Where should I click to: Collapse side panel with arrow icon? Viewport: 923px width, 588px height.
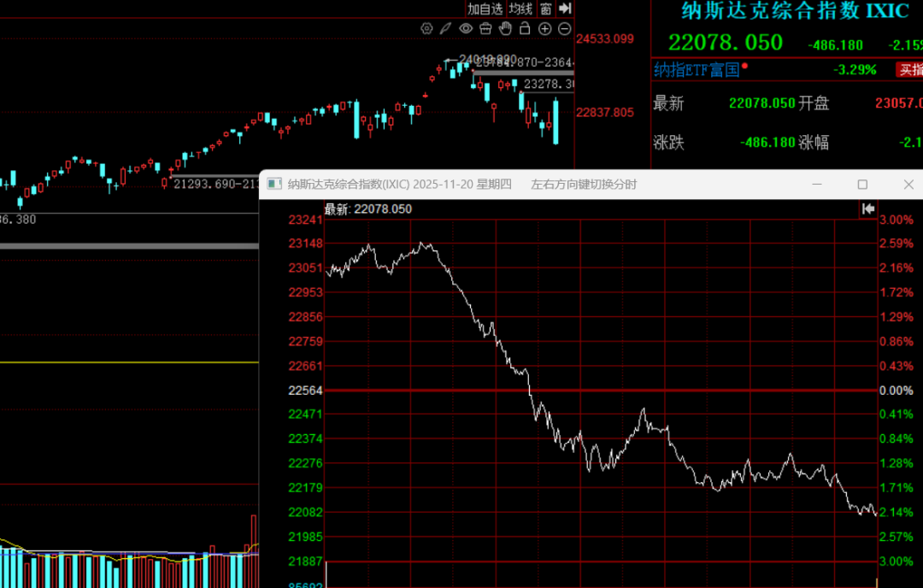[x=565, y=9]
